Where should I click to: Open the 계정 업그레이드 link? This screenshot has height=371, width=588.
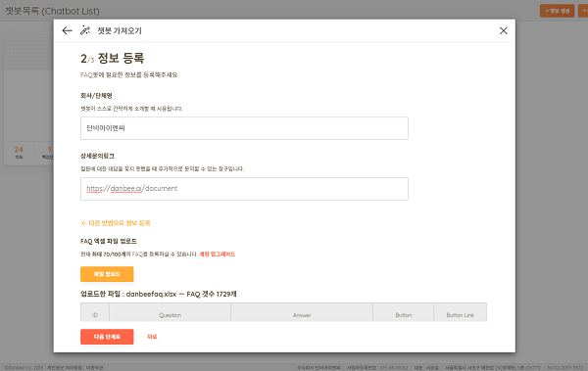pyautogui.click(x=218, y=255)
